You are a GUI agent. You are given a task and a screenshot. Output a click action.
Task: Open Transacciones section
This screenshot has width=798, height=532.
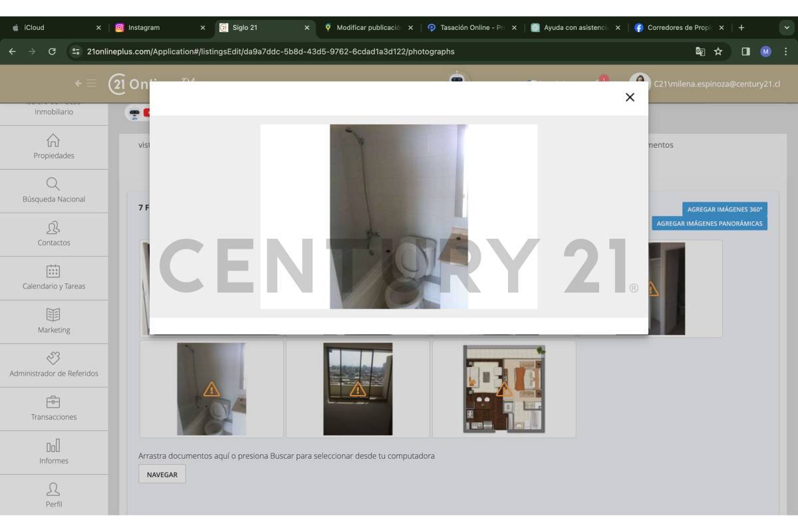pyautogui.click(x=54, y=408)
